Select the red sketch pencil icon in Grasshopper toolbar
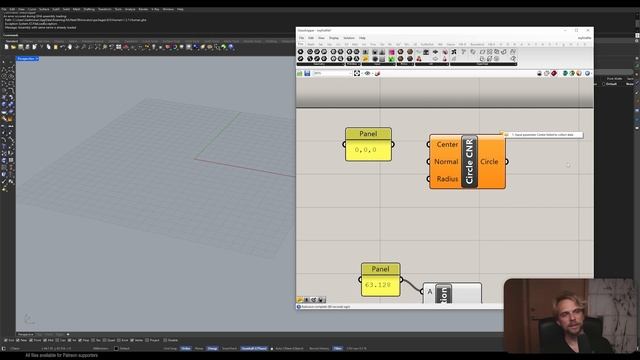The width and height of the screenshot is (640, 360). (378, 73)
